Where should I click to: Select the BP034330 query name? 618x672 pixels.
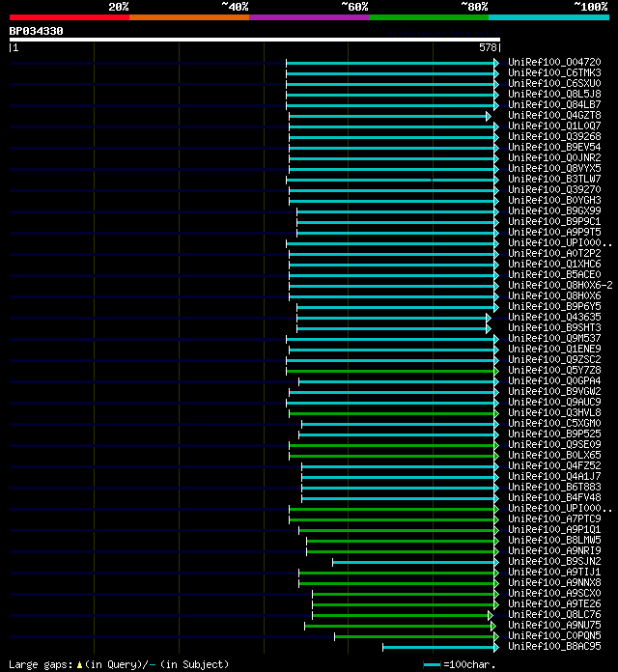click(36, 31)
